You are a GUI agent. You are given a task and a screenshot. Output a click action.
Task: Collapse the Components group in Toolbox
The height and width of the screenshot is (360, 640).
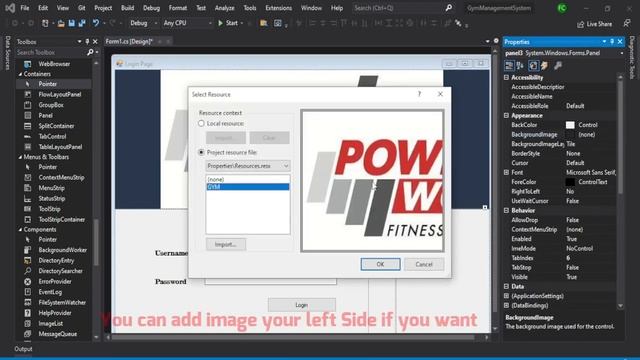click(20, 230)
